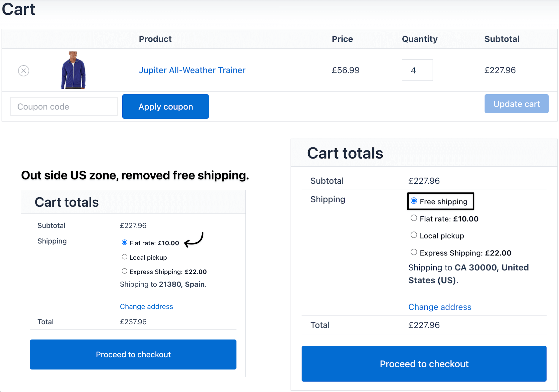
Task: Click Change address under Spain shipping
Action: 146,306
